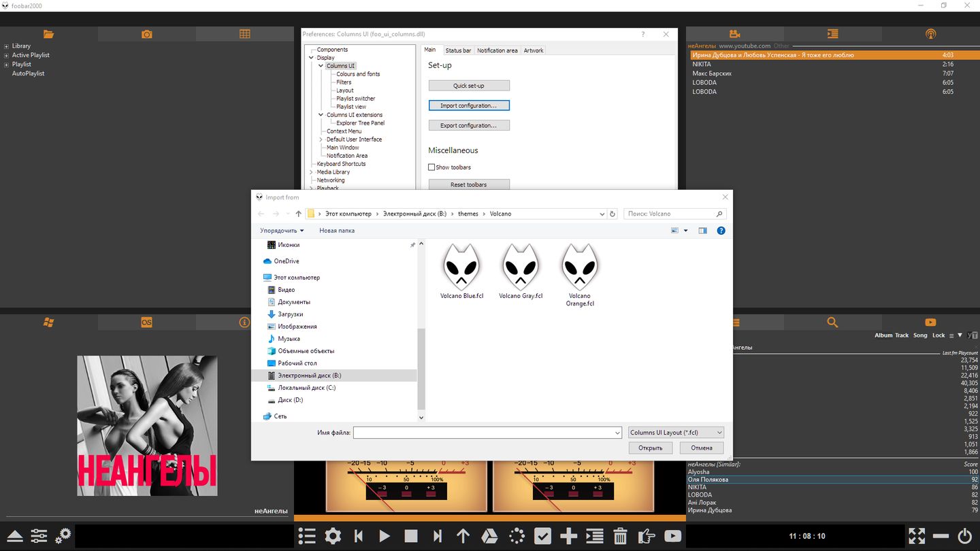Expand the Library tree node

click(7, 46)
